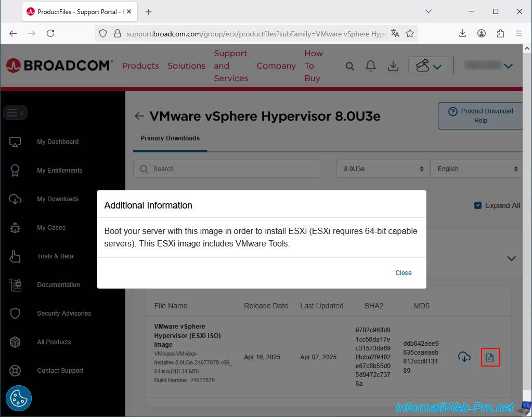The height and width of the screenshot is (417, 532).
Task: Open the English language dropdown
Action: click(477, 169)
